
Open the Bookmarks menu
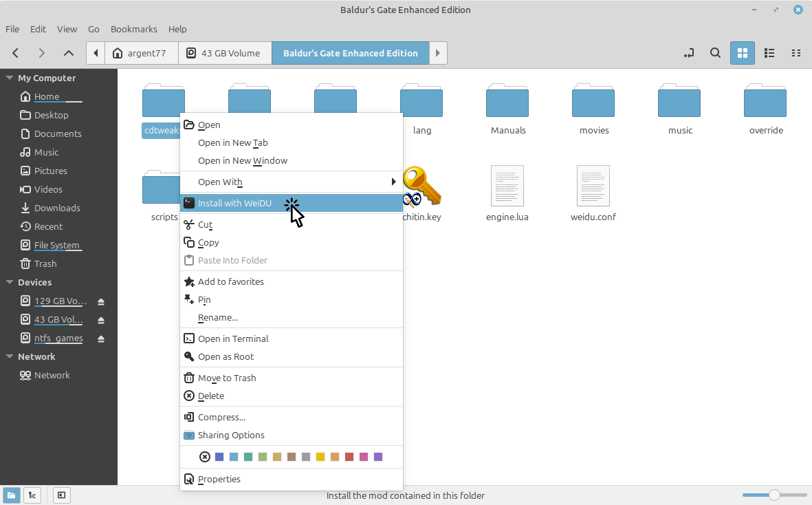click(x=133, y=29)
